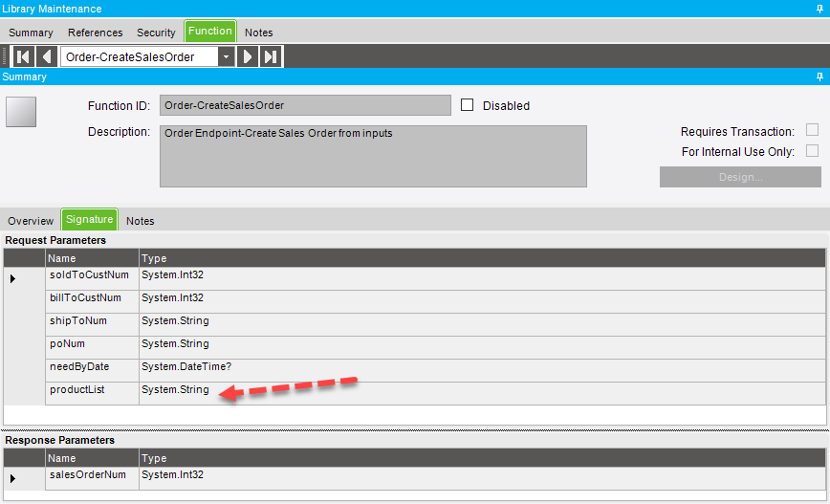Toggle the Disabled checkbox

click(467, 105)
